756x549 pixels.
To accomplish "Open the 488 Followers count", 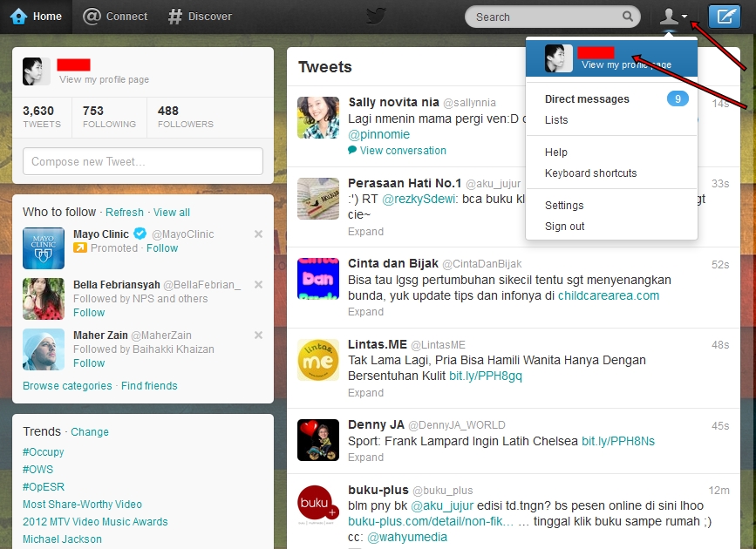I will click(186, 117).
